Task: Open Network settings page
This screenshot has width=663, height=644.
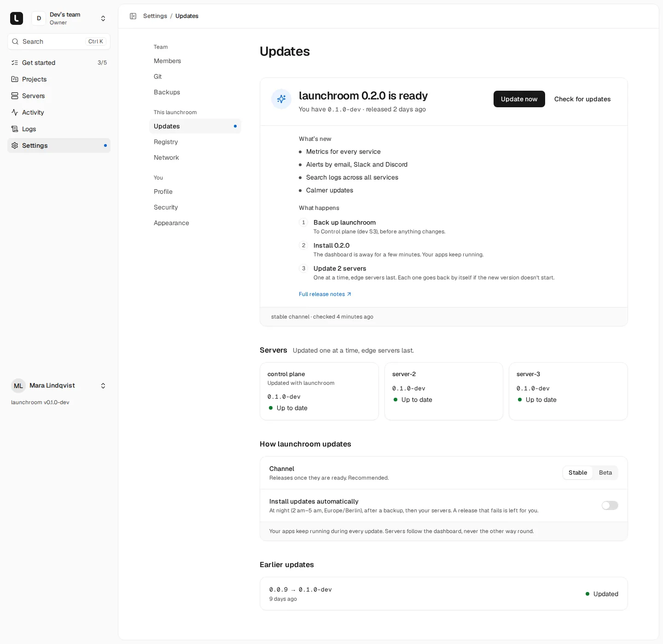Action: tap(195, 157)
